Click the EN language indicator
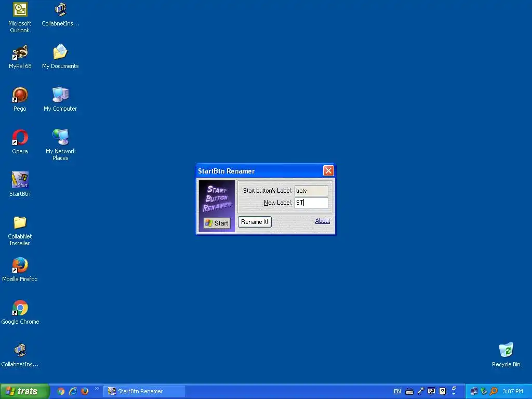Viewport: 532px width, 399px height. 397,391
